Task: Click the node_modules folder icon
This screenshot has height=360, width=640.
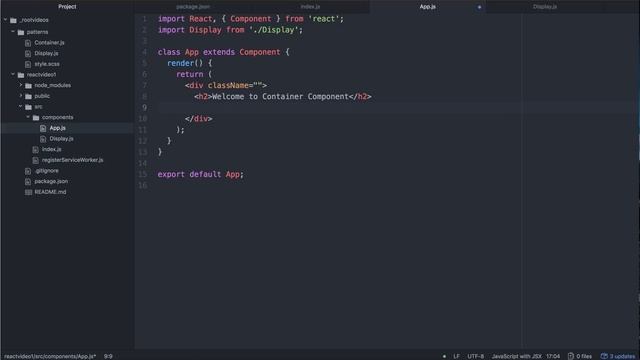Action: [x=28, y=86]
